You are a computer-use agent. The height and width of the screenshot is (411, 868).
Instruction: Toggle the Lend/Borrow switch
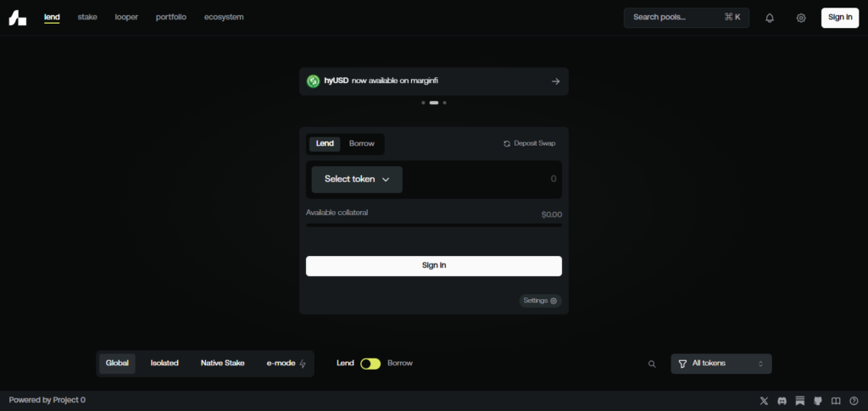coord(370,364)
